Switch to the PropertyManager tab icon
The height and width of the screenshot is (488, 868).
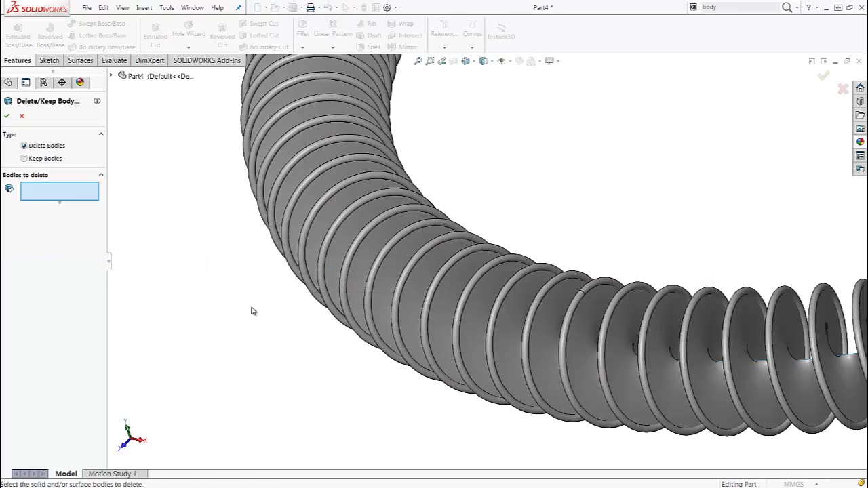pyautogui.click(x=26, y=82)
